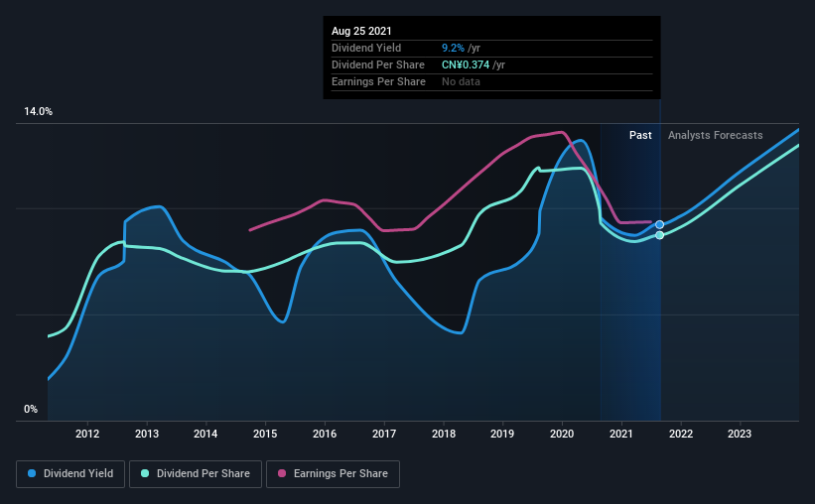Click the 9.2% dividend yield value in tooltip

point(453,48)
